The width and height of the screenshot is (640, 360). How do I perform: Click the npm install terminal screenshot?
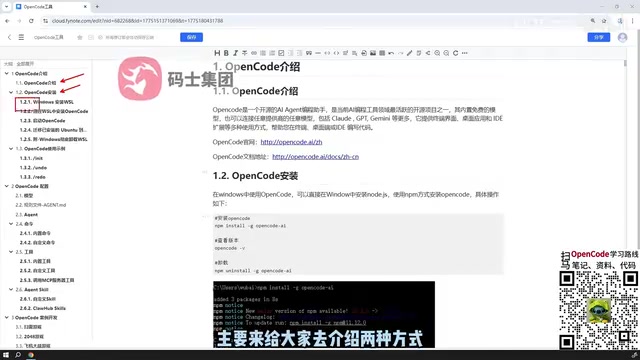pos(324,314)
